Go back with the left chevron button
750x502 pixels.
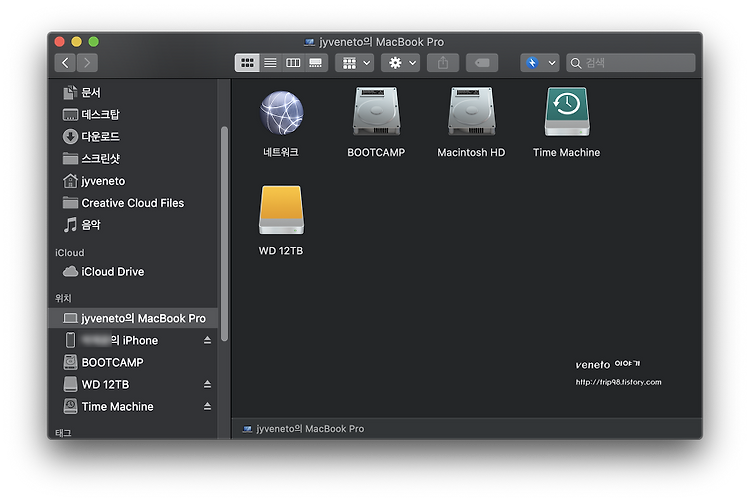click(x=65, y=63)
